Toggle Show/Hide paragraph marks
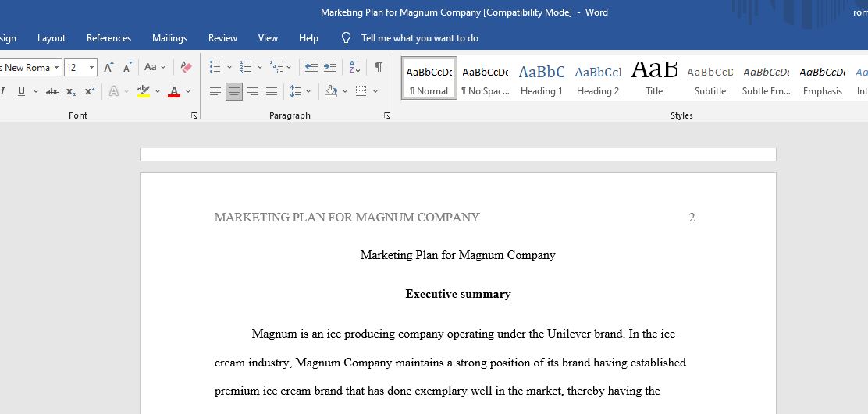868x414 pixels. (378, 67)
